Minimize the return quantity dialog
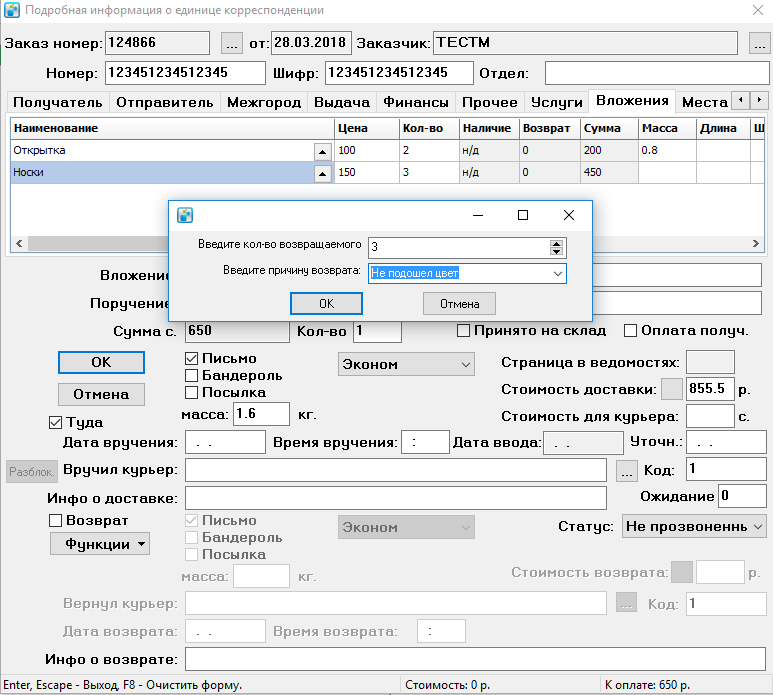 tap(478, 215)
